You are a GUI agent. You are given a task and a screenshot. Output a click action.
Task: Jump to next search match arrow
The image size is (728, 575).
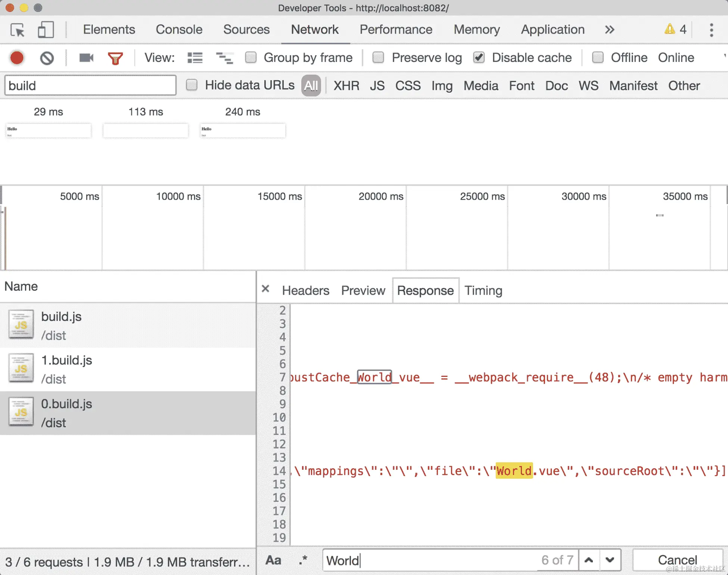pyautogui.click(x=610, y=560)
